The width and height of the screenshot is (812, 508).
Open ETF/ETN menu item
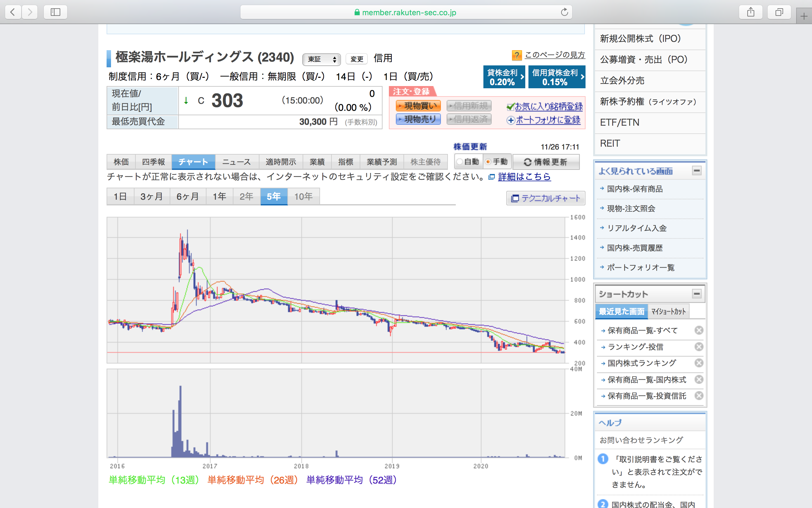(650, 123)
